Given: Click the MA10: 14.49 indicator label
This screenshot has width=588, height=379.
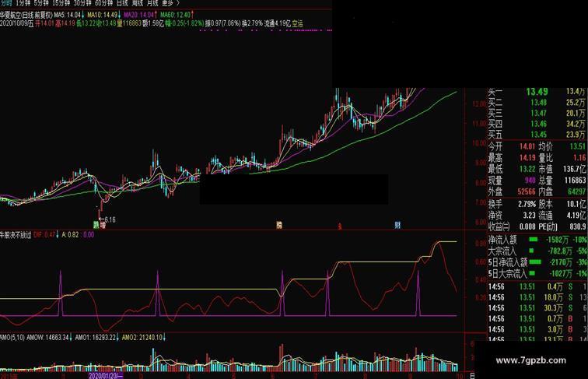Looking at the screenshot, I should (104, 15).
